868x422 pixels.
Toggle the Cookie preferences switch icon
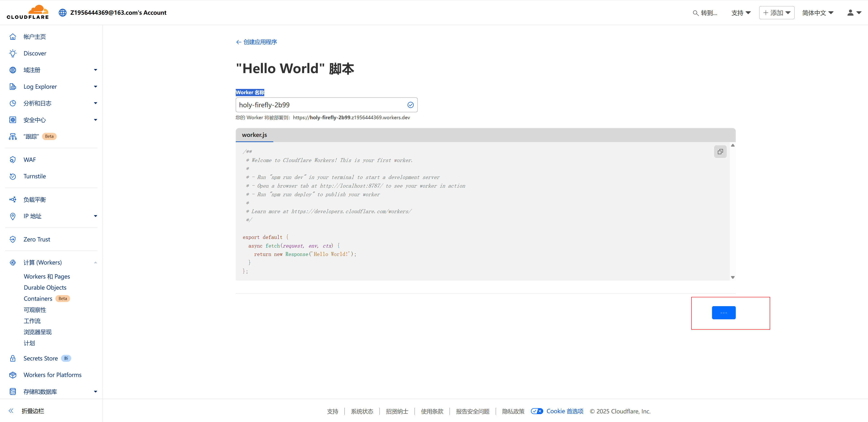[x=537, y=411]
